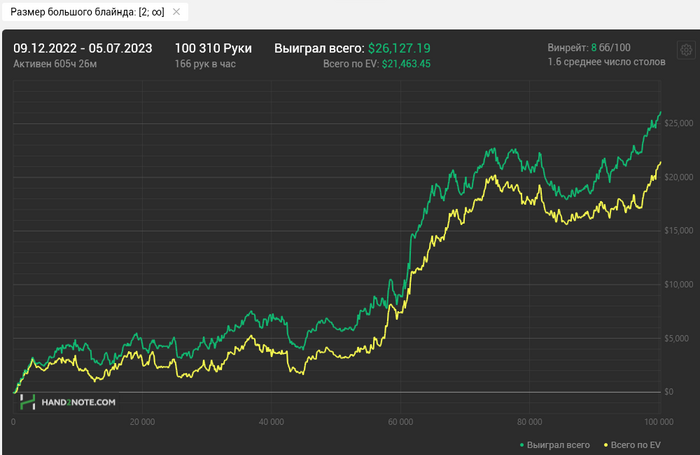Click the '100 310 Руки' hands count
Image resolution: width=700 pixels, height=455 pixels.
click(213, 48)
